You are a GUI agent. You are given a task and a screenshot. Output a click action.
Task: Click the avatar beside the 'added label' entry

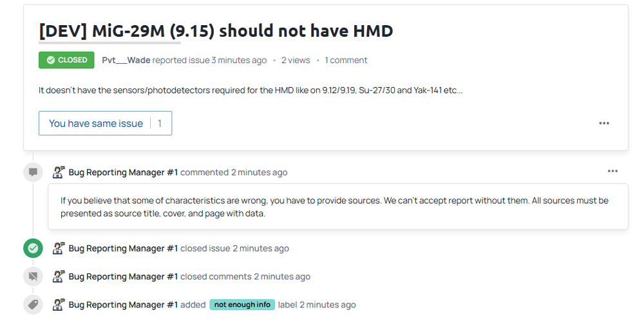(x=59, y=305)
